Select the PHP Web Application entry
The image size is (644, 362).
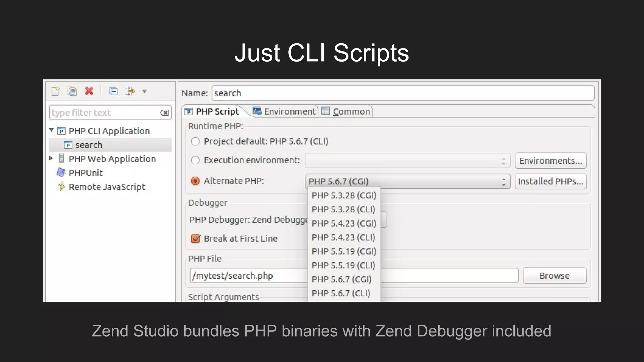coord(112,159)
